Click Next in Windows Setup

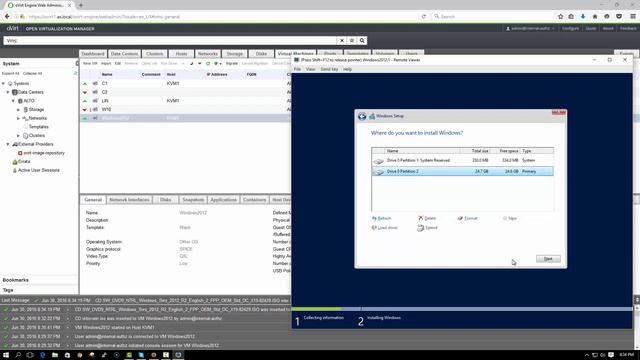point(548,259)
